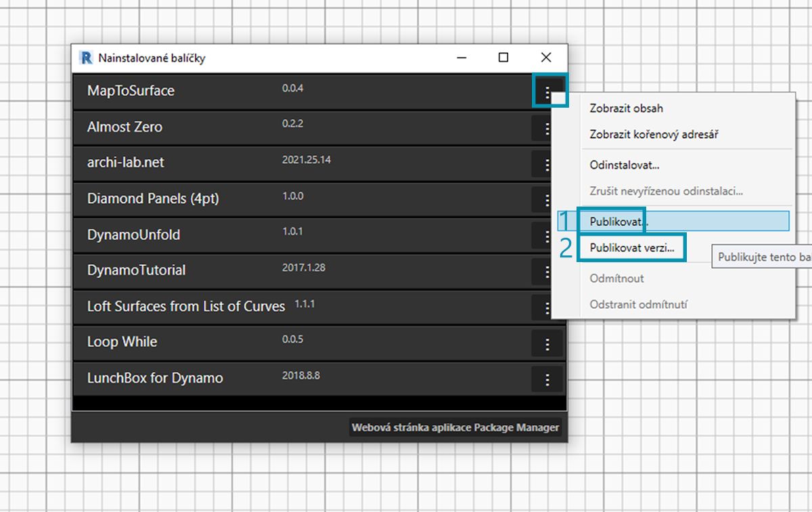Click Odinstalovat... in the context menu
812x512 pixels.
pyautogui.click(x=624, y=165)
